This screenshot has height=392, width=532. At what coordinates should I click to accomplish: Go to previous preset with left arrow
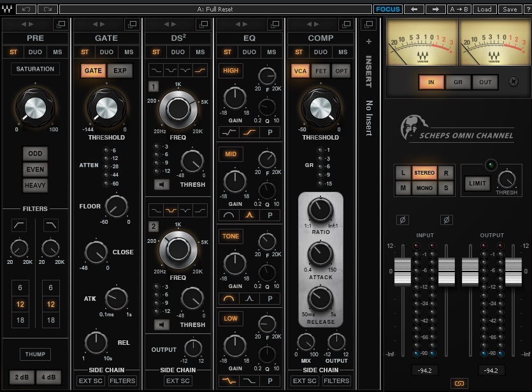414,9
